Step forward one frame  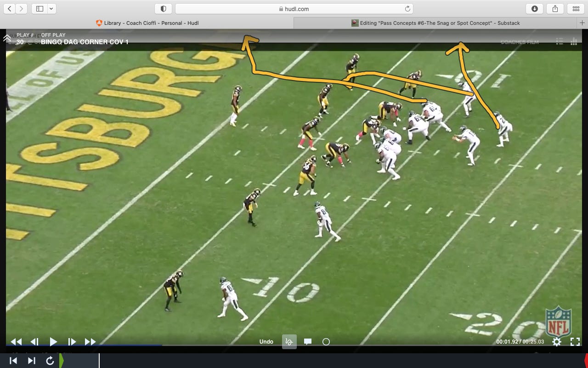(x=72, y=342)
